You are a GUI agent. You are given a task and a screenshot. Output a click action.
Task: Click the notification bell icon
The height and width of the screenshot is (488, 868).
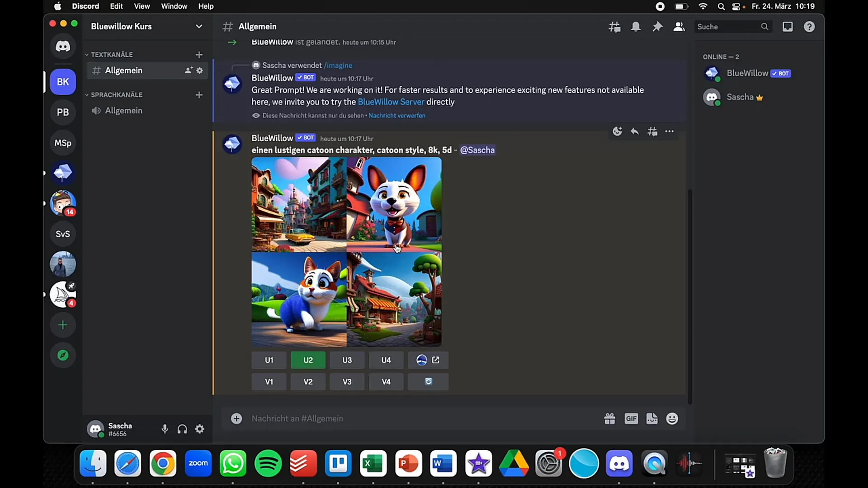[x=636, y=26]
